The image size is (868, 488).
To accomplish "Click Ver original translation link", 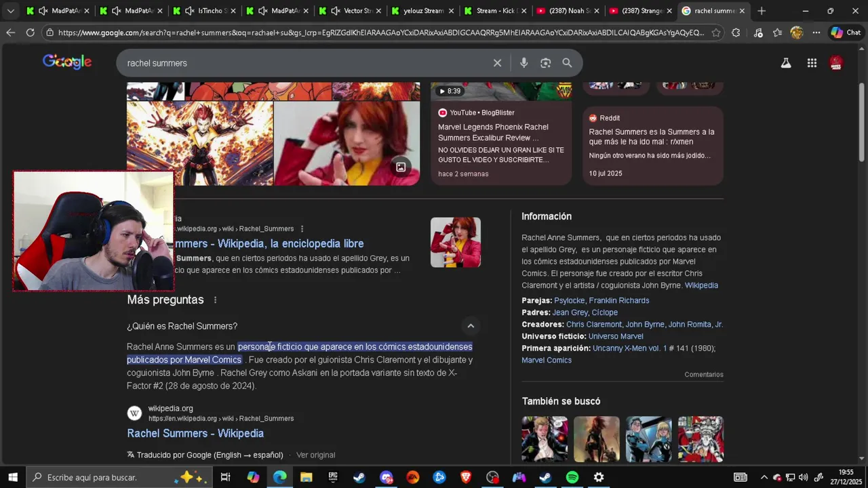I will point(315,455).
